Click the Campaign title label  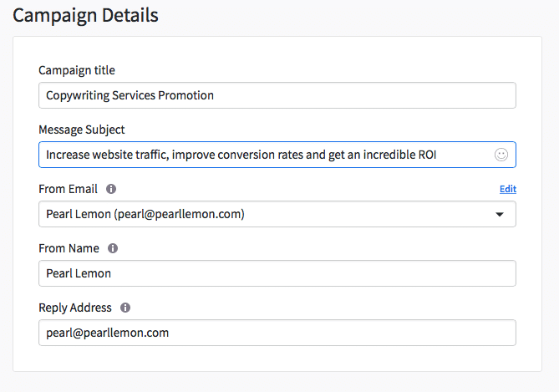77,70
